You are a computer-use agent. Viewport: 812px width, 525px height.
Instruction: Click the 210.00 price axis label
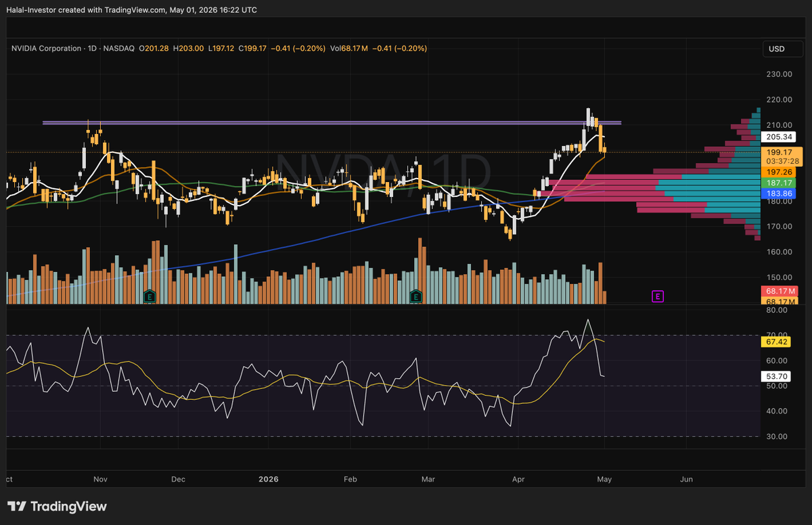(777, 125)
